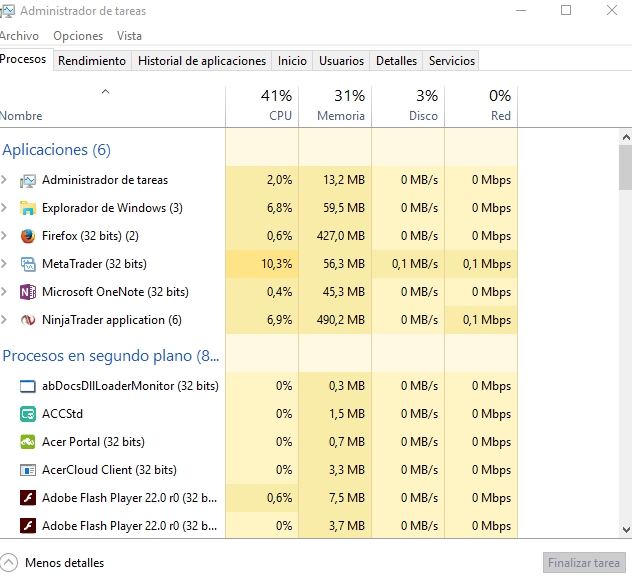Expand the NinjaTrader application group
This screenshot has height=580, width=632.
4,320
